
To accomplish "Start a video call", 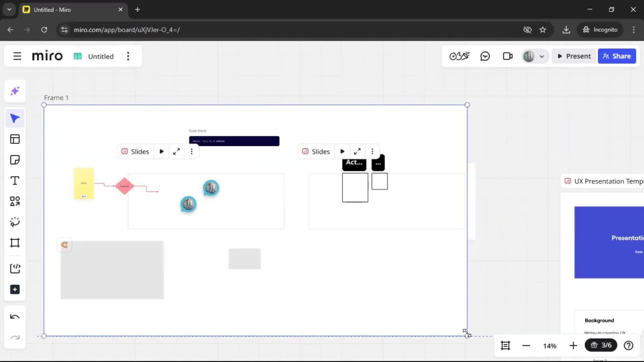I will [x=508, y=56].
